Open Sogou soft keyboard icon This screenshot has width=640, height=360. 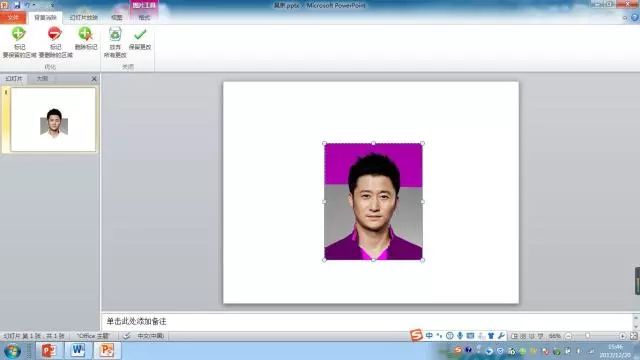[x=470, y=336]
